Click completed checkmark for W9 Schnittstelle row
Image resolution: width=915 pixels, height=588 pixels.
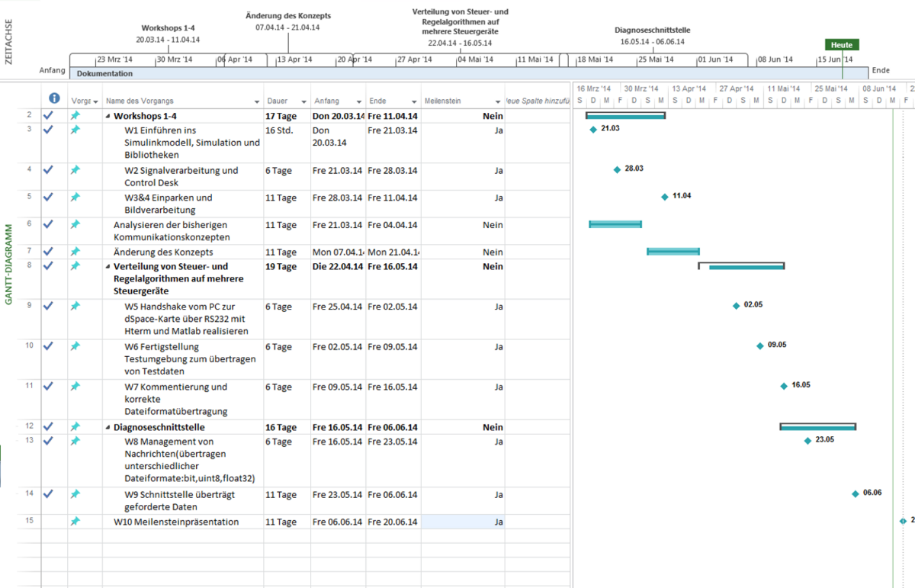click(x=49, y=494)
